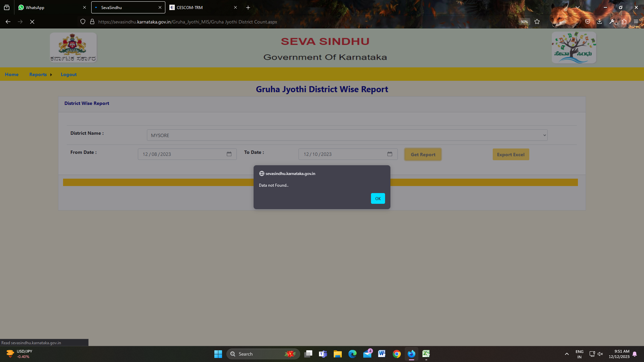644x362 pixels.
Task: Open the Pocket save icon
Action: 588,22
